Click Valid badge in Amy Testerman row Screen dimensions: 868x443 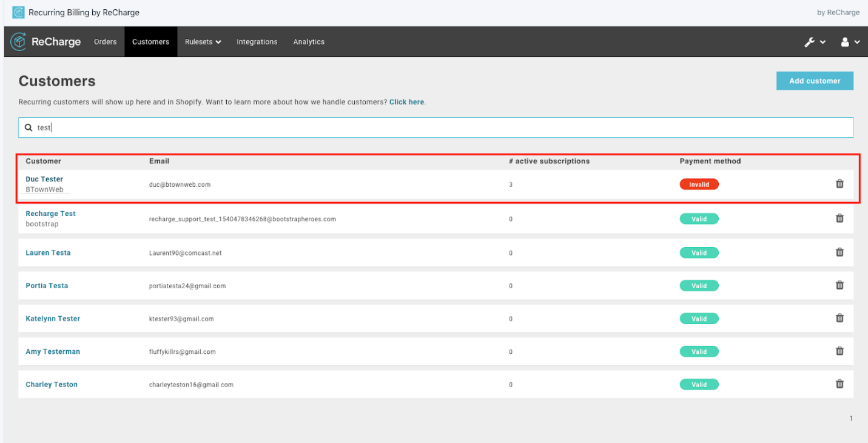click(x=699, y=351)
